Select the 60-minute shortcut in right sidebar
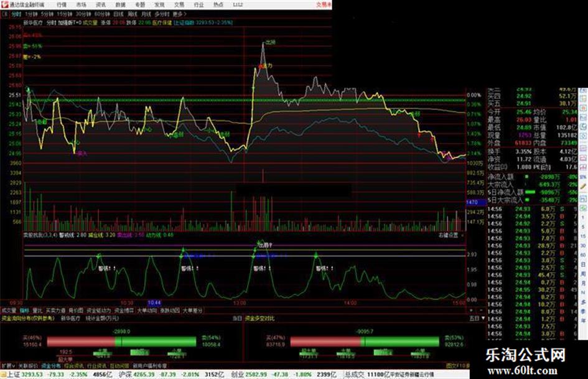This screenshot has width=588, height=379. tap(583, 255)
